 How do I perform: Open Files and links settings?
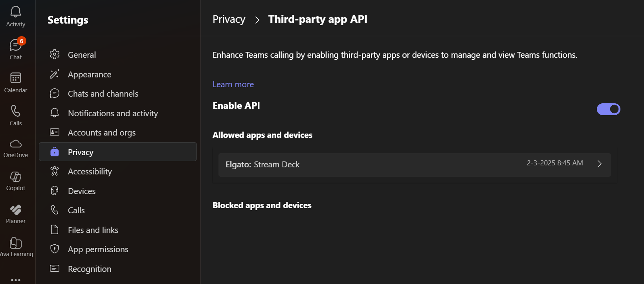93,230
